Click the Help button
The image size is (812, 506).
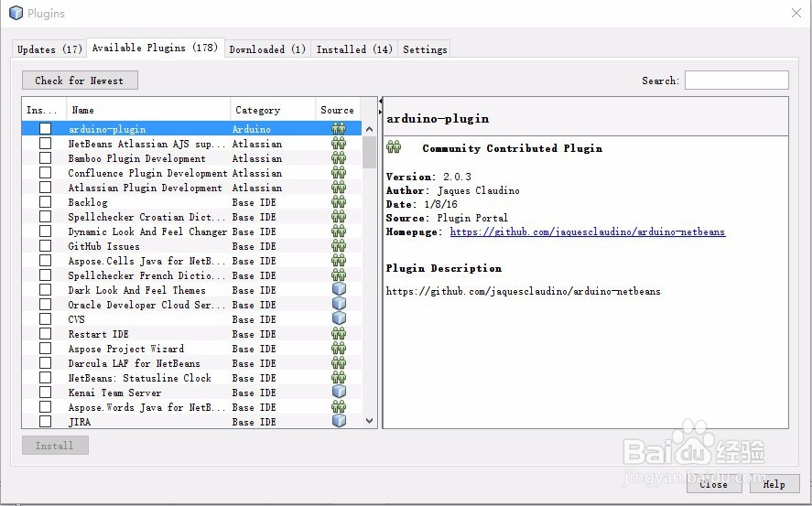click(x=774, y=484)
